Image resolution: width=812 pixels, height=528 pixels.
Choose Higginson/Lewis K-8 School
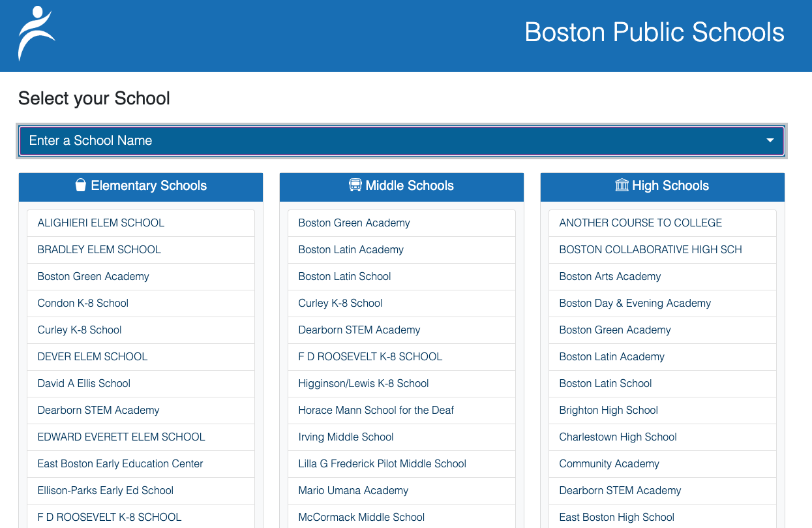click(x=402, y=384)
